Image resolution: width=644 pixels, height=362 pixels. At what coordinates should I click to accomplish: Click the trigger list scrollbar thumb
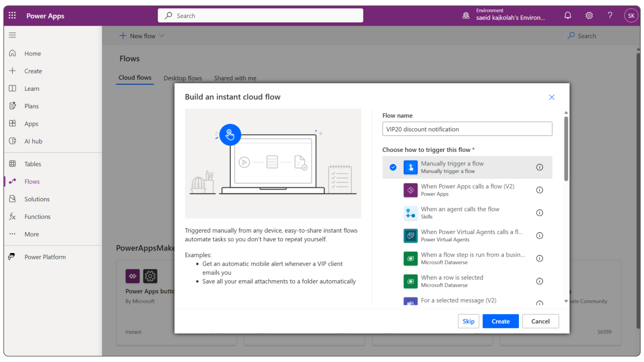tap(566, 148)
